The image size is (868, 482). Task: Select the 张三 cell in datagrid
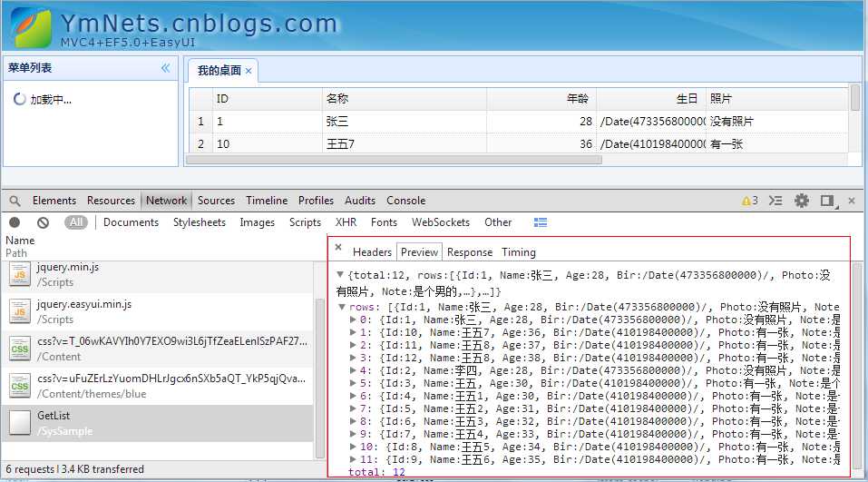(405, 122)
